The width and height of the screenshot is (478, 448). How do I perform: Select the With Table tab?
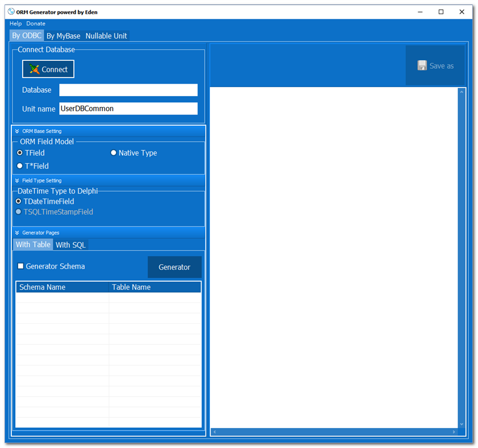pos(33,245)
